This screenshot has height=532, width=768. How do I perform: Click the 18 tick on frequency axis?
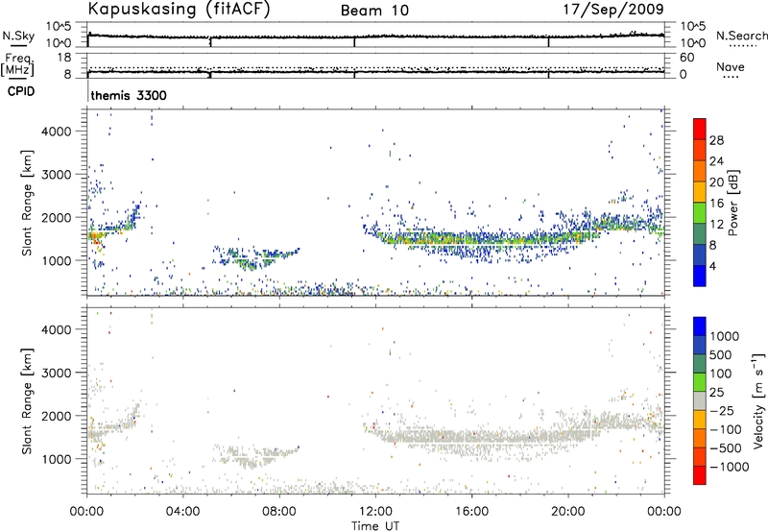coord(64,58)
